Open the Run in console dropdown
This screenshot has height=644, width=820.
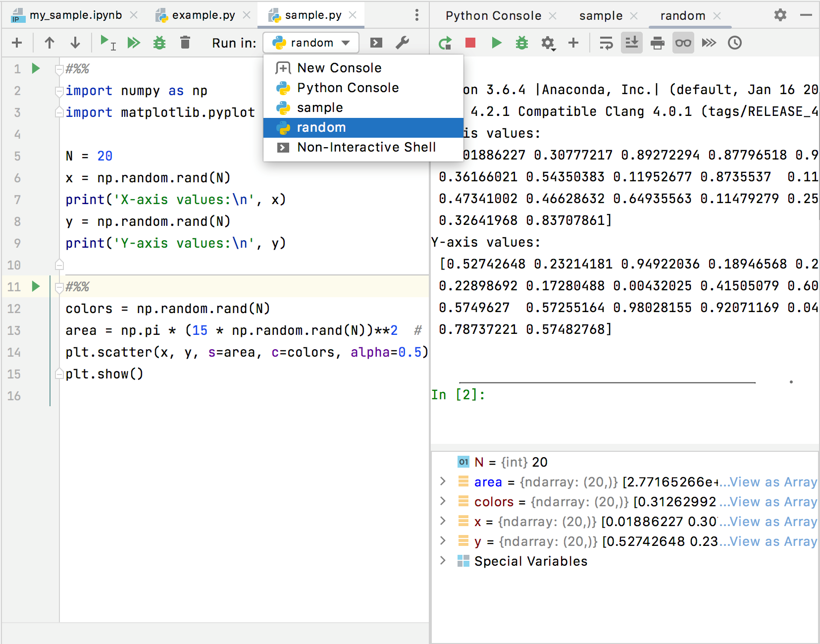pos(311,43)
